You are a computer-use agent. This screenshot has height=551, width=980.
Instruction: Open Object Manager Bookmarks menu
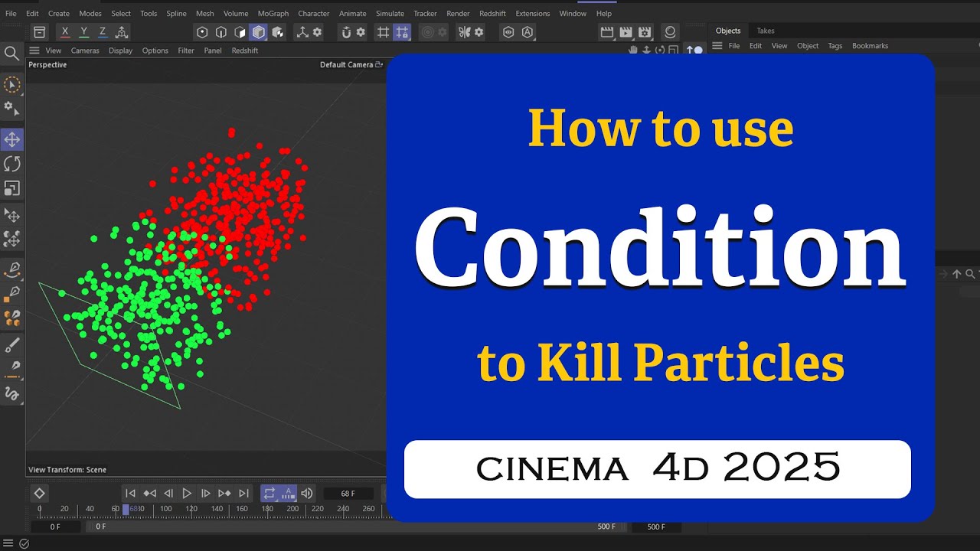(871, 46)
